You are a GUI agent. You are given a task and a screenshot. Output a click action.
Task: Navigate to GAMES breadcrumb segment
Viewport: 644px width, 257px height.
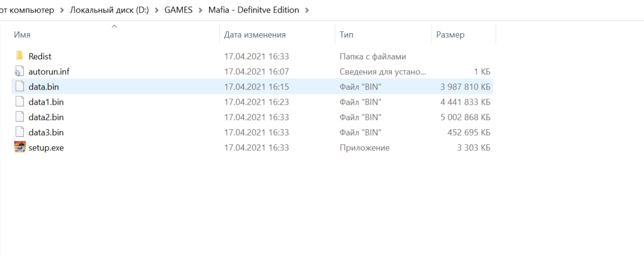179,10
